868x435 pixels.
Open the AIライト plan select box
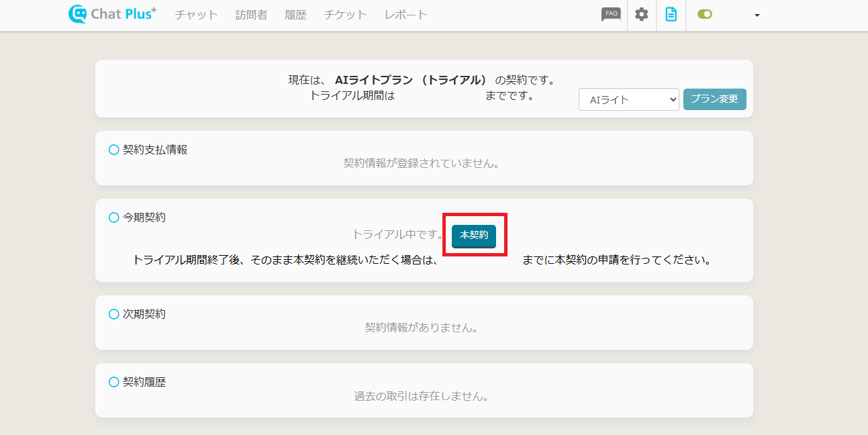click(628, 99)
